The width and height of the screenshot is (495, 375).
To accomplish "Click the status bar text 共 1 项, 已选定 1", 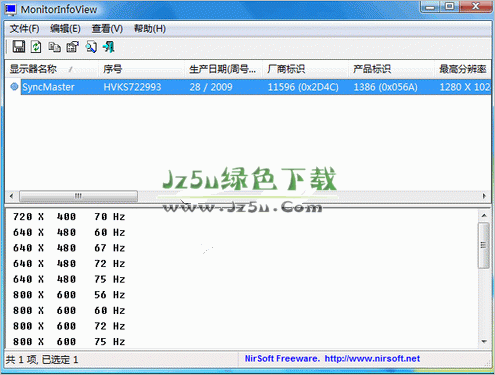I will pos(42,360).
